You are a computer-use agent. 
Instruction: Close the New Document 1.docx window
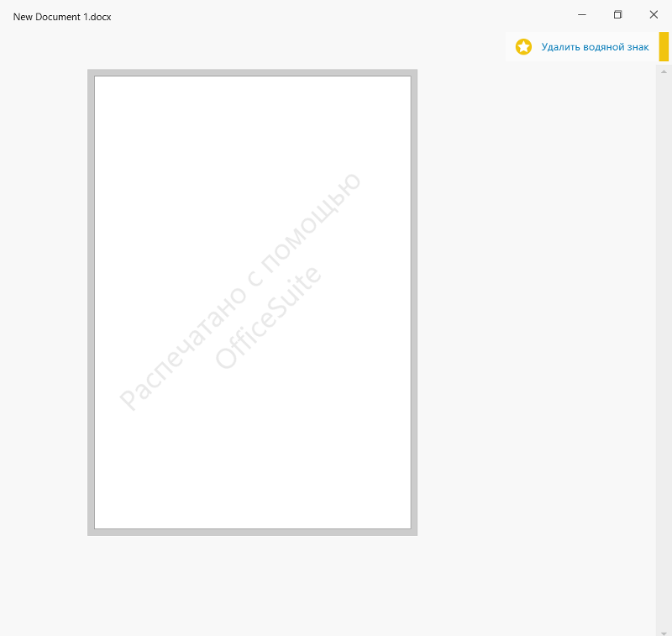coord(654,15)
